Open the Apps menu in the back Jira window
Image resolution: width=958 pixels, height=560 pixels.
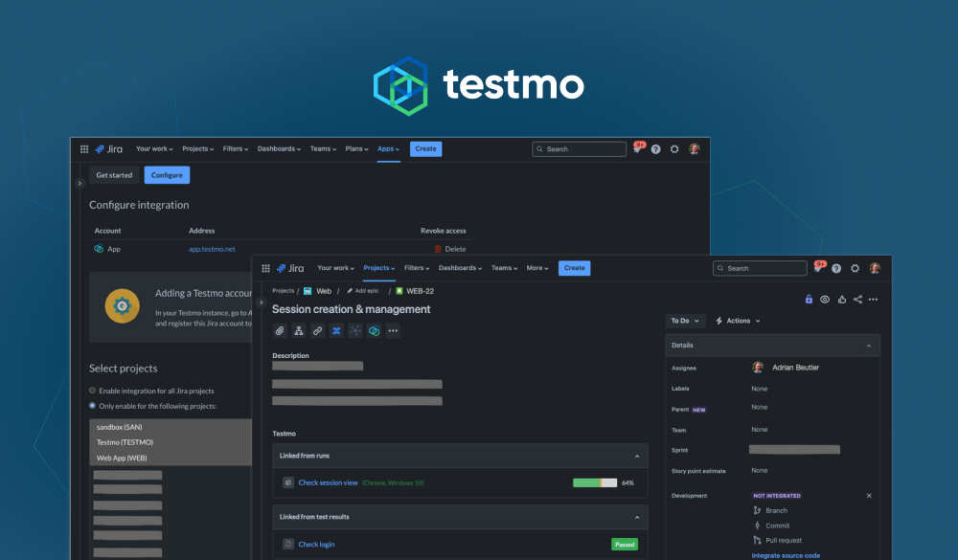(x=389, y=149)
